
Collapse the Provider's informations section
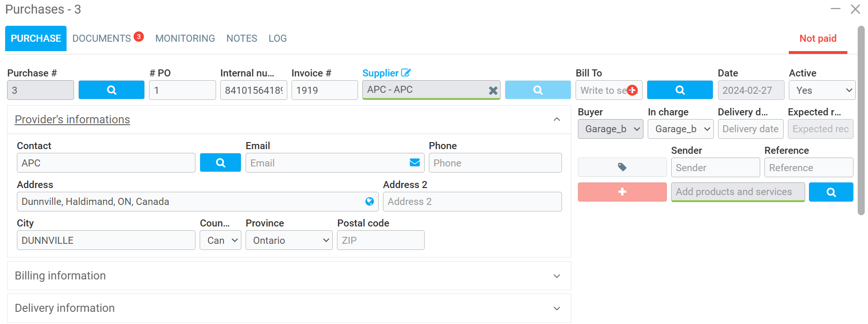557,120
